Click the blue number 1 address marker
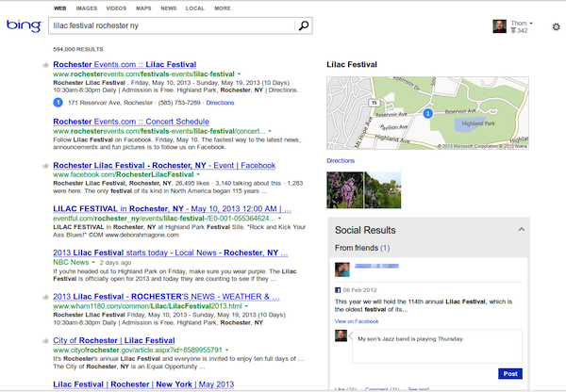 coord(58,103)
